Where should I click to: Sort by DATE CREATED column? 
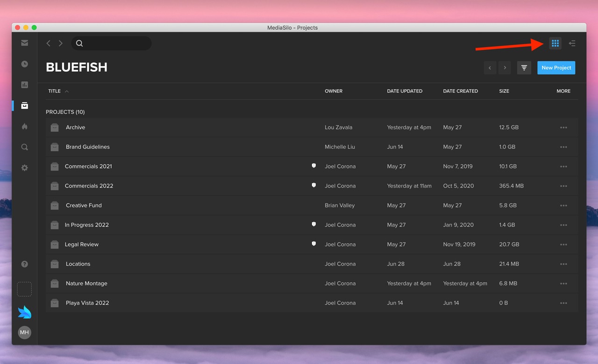[460, 91]
